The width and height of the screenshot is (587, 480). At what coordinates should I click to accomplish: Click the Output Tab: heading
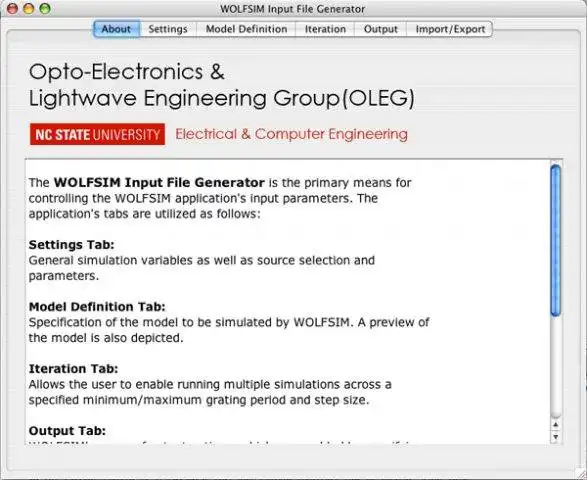click(67, 431)
